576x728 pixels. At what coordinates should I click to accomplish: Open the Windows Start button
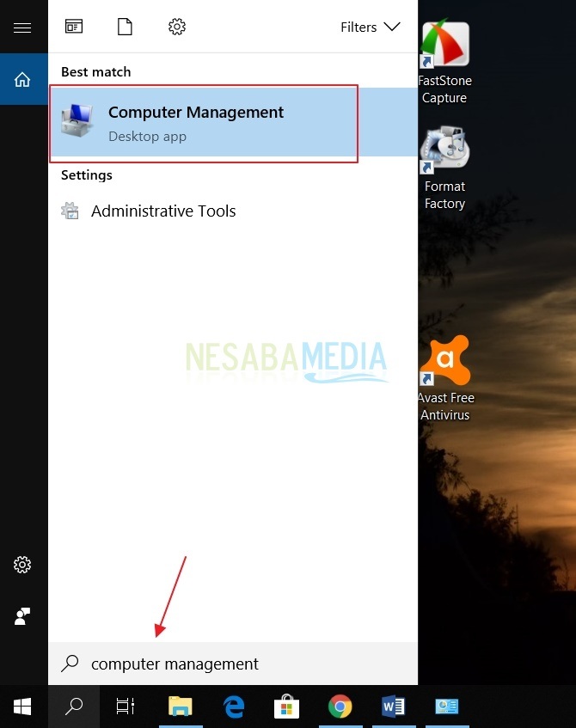pos(23,707)
